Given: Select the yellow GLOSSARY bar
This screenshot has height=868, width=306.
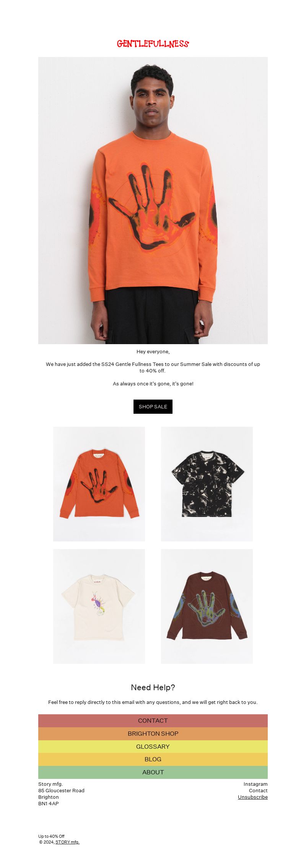Looking at the screenshot, I should point(153,747).
